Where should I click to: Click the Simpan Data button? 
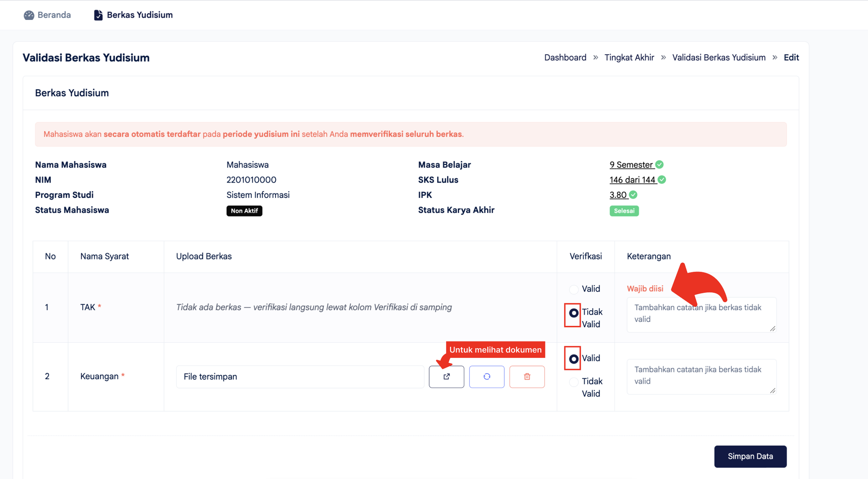(x=750, y=456)
